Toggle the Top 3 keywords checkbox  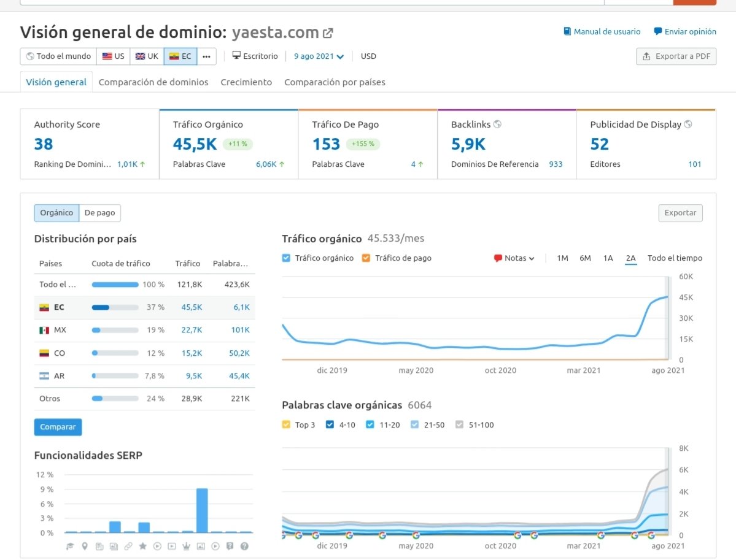tap(286, 424)
